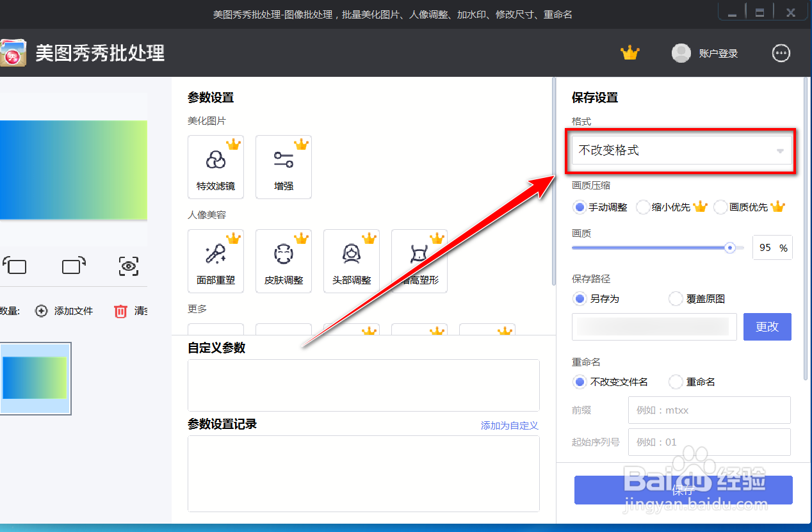This screenshot has width=812, height=532.
Task: Click the 起始序列号 input field
Action: click(x=710, y=442)
